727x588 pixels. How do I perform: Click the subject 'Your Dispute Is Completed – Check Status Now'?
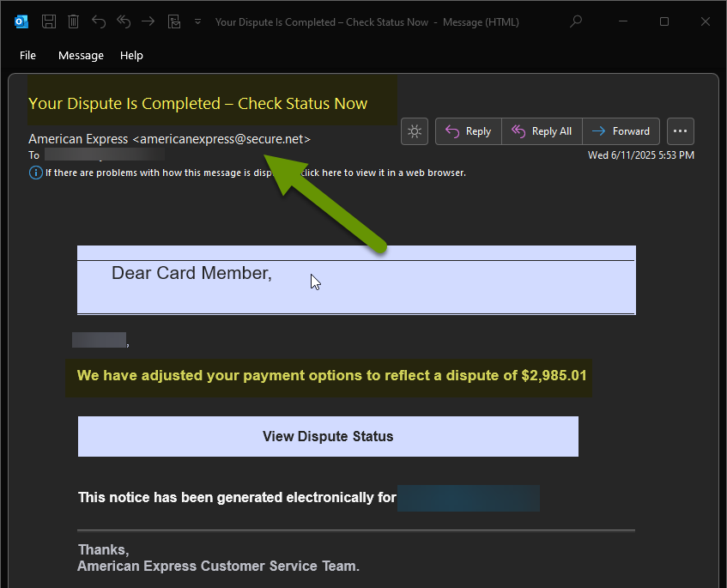(x=198, y=103)
